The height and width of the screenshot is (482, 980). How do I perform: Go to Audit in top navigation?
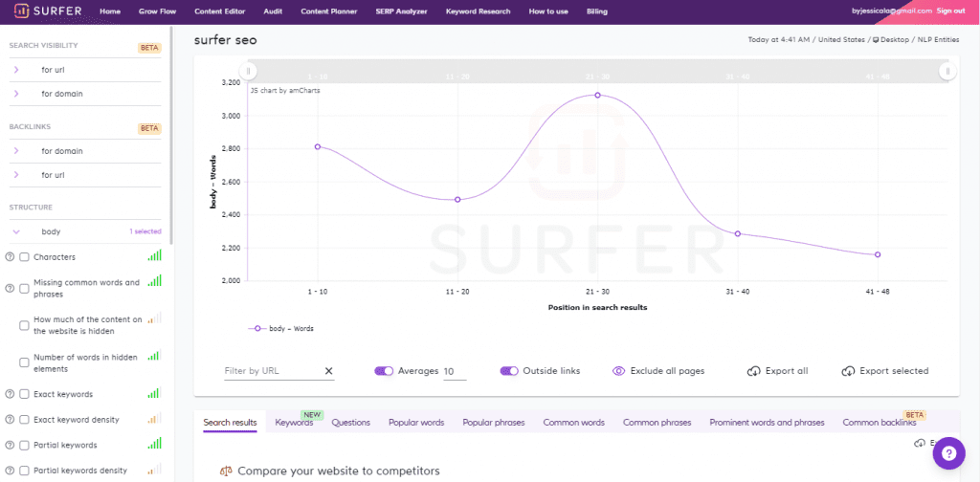coord(273,11)
